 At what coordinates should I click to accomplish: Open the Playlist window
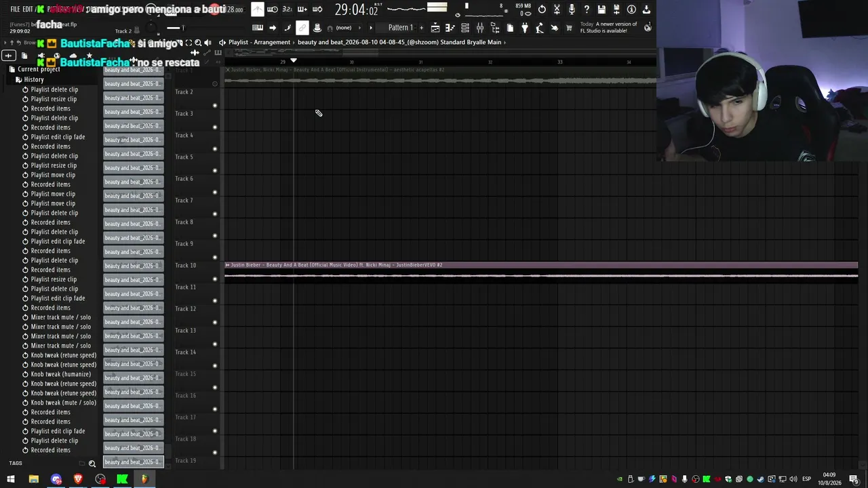point(435,28)
